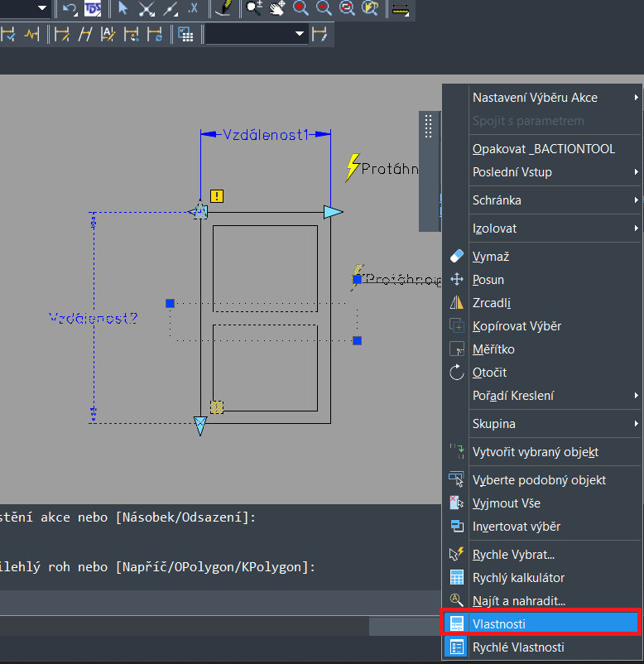The width and height of the screenshot is (644, 664).
Task: Click the Undo arrow in the toolbar
Action: tap(69, 9)
